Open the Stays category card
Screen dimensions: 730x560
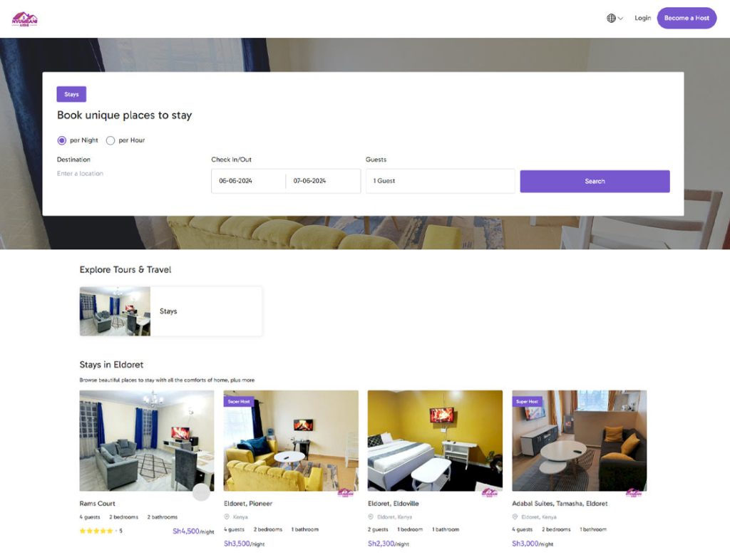(170, 311)
